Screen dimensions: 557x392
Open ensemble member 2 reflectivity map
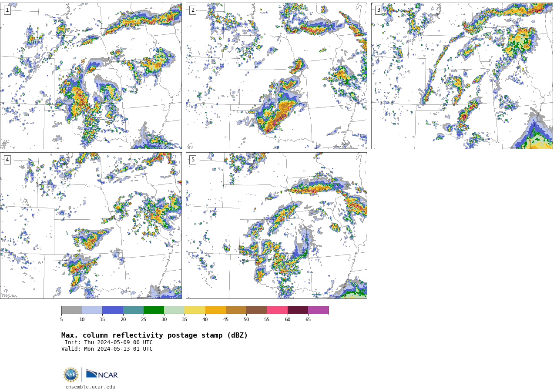pyautogui.click(x=276, y=76)
